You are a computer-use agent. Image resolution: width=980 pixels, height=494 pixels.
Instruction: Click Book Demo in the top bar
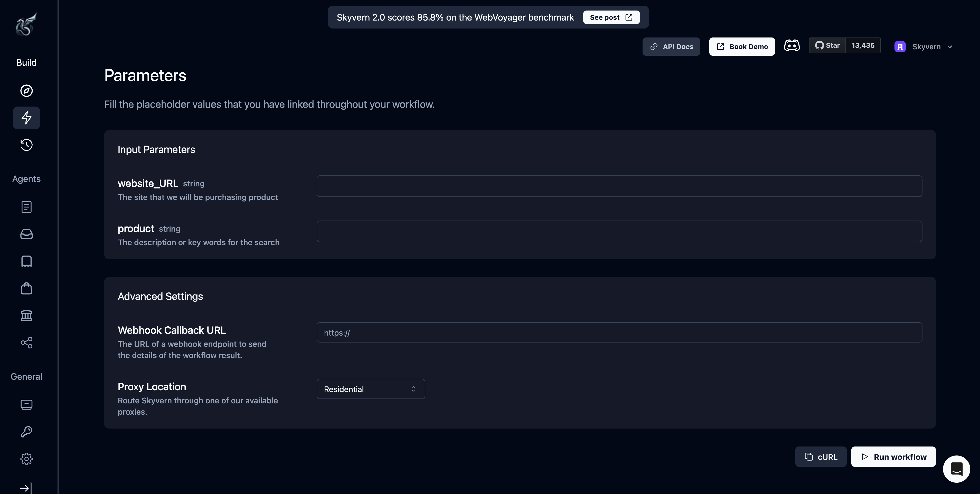click(x=741, y=46)
